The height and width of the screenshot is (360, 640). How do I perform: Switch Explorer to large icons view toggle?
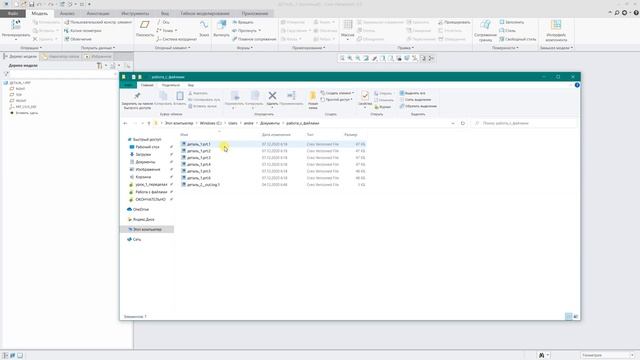pyautogui.click(x=576, y=316)
